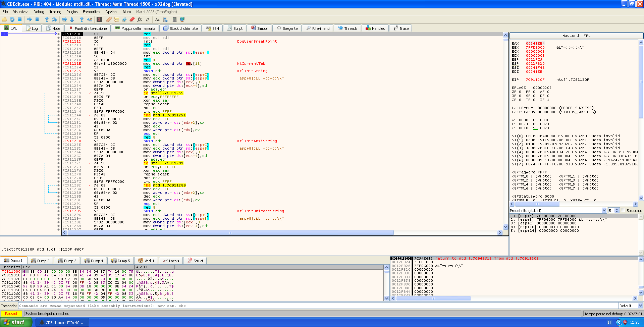Open the Scylla plugin icon
Viewport: 644px width, 327px height.
[99, 19]
